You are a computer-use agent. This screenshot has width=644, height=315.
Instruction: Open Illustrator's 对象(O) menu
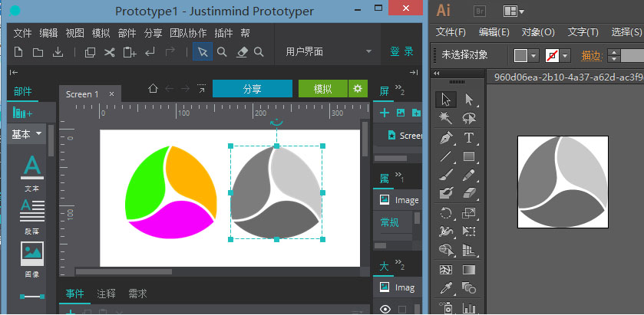click(538, 32)
